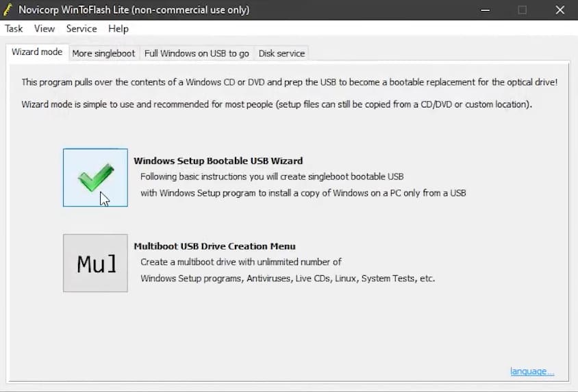Switch to the More singleboot tab
The height and width of the screenshot is (392, 578).
(x=103, y=53)
